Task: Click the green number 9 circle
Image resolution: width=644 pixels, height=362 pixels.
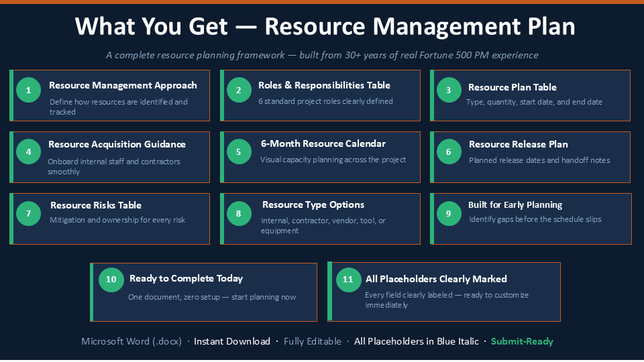Action: (449, 213)
